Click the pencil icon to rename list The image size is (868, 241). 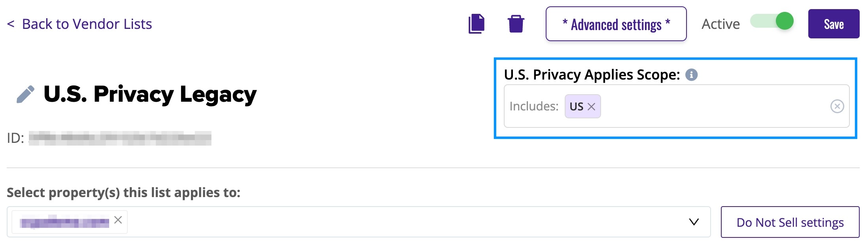point(25,95)
